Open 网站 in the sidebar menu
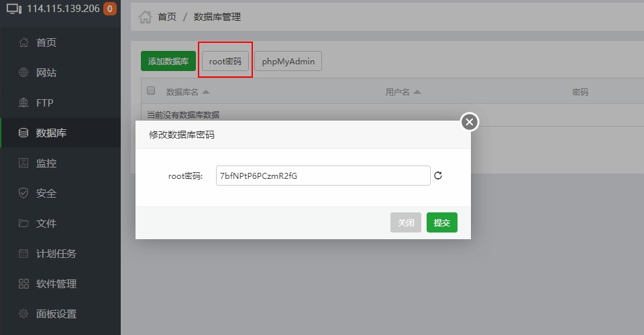Image resolution: width=644 pixels, height=335 pixels. [60, 72]
